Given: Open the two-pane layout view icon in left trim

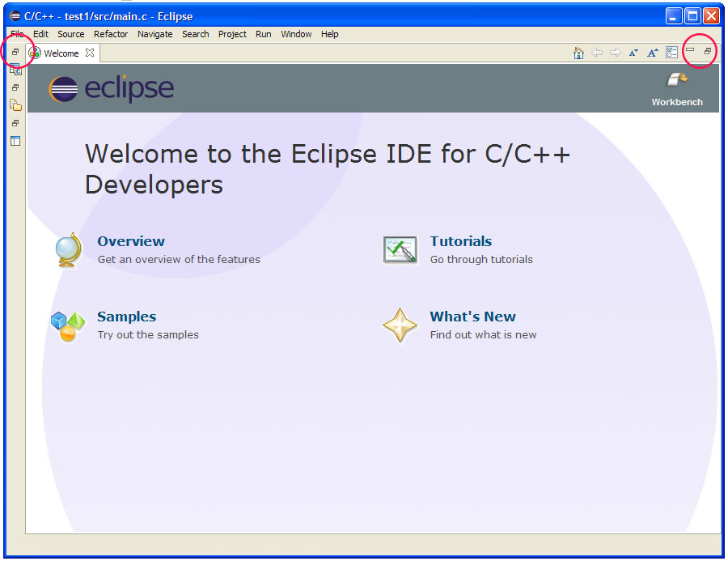Looking at the screenshot, I should point(15,141).
